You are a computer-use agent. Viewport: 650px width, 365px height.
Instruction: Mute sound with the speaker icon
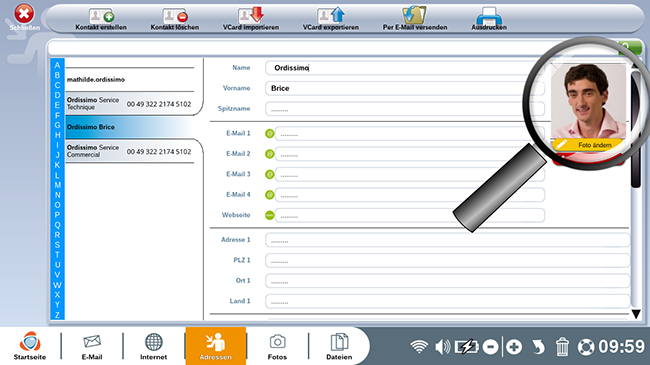point(442,346)
